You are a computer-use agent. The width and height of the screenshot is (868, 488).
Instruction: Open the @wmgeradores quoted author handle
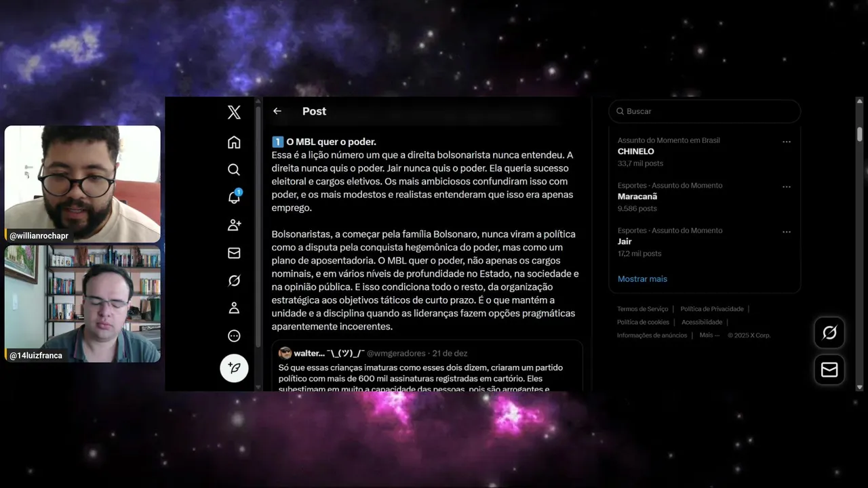click(396, 353)
